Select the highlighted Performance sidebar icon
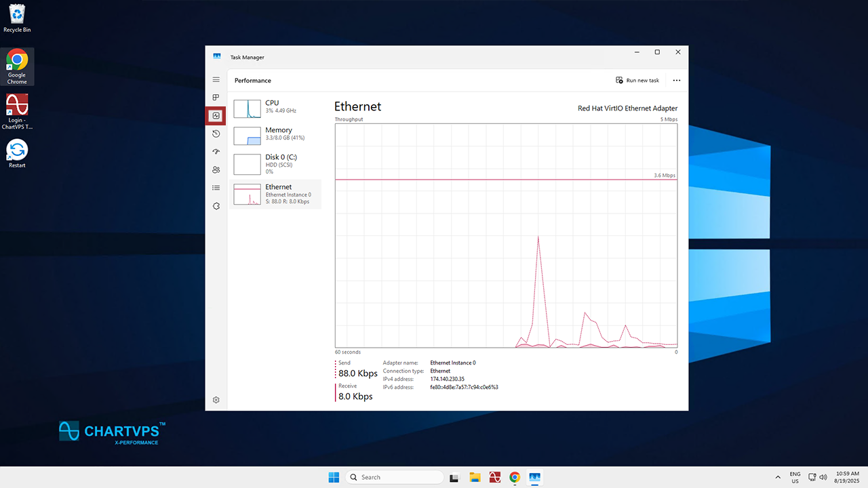868x488 pixels. [x=216, y=116]
